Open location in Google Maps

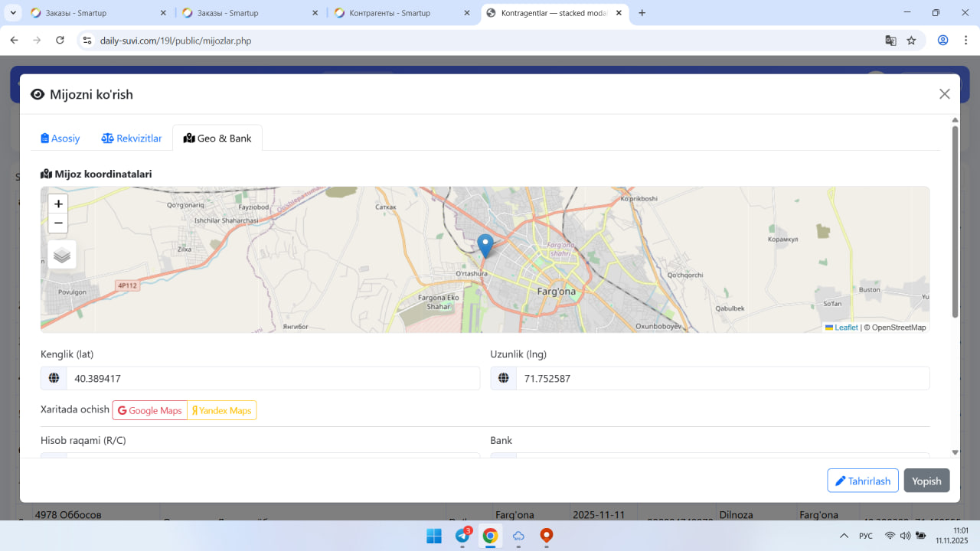point(150,410)
